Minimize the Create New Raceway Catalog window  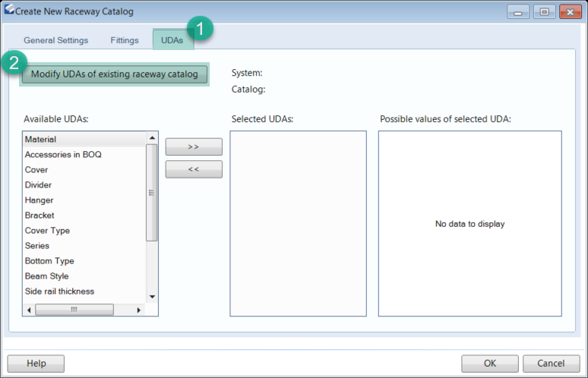518,12
